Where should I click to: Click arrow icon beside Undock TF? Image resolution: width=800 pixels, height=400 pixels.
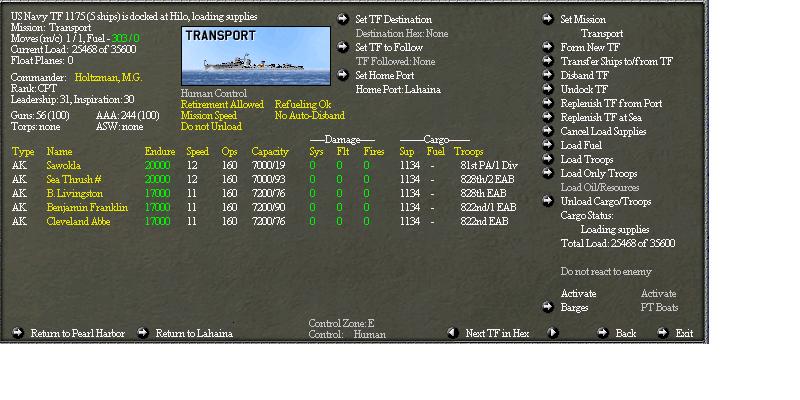pyautogui.click(x=548, y=89)
